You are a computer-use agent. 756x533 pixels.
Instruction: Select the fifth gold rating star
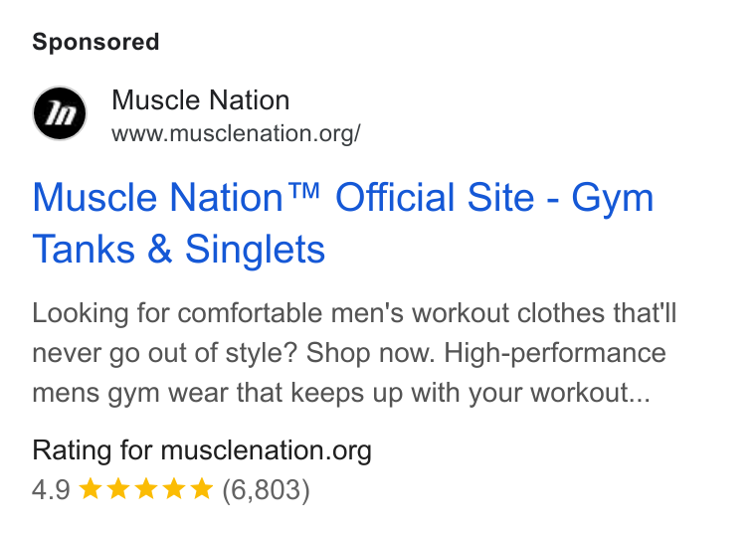click(x=202, y=488)
